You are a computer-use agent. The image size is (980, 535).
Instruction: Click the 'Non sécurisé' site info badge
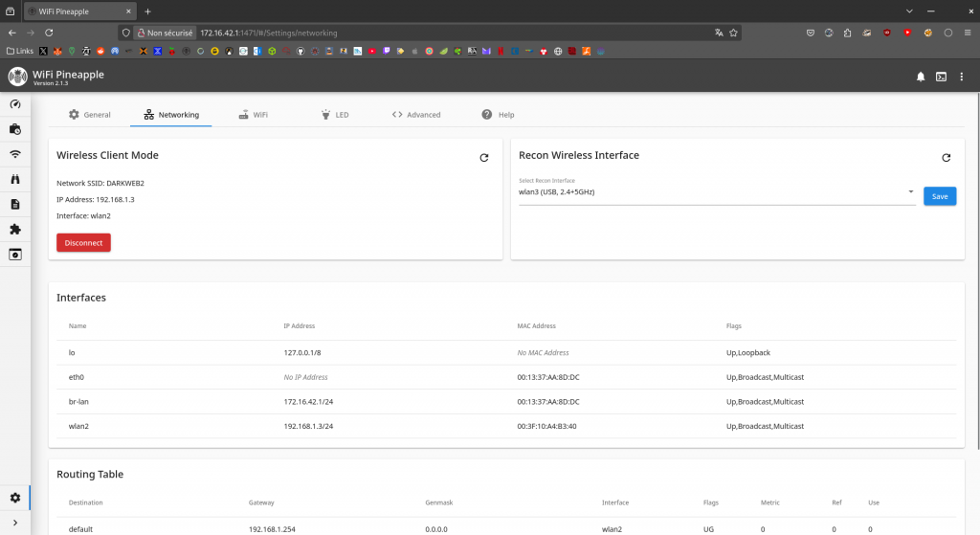[165, 33]
